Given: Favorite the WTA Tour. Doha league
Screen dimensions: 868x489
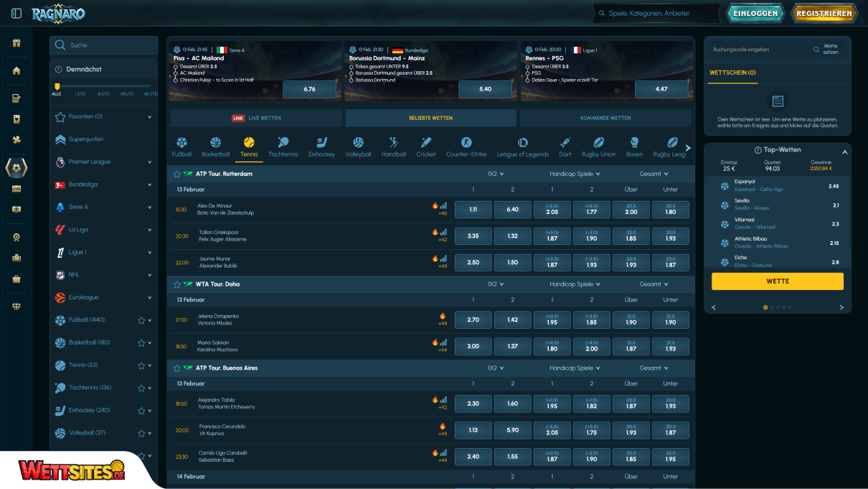Looking at the screenshot, I should 177,284.
